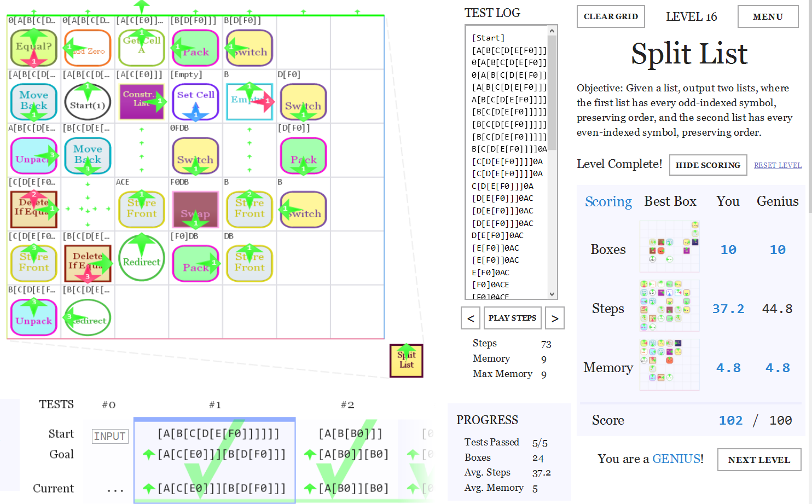Click the Set Cell box
The width and height of the screenshot is (812, 504).
(x=195, y=102)
